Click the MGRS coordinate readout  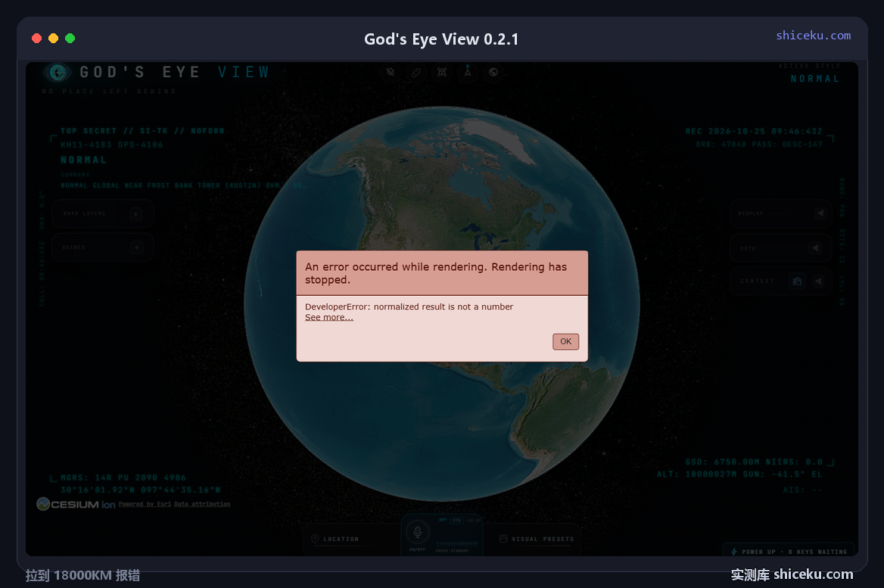pos(123,478)
